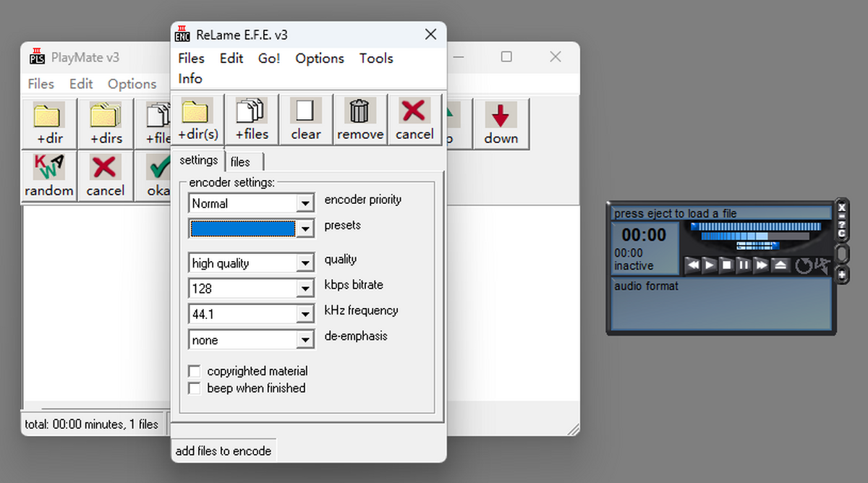
Task: Click the +files icon in ReLame toolbar
Action: (252, 119)
